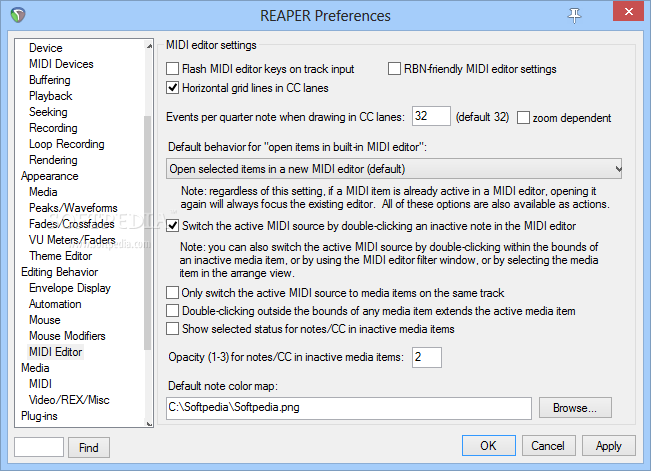Apply the preference changes

click(609, 446)
